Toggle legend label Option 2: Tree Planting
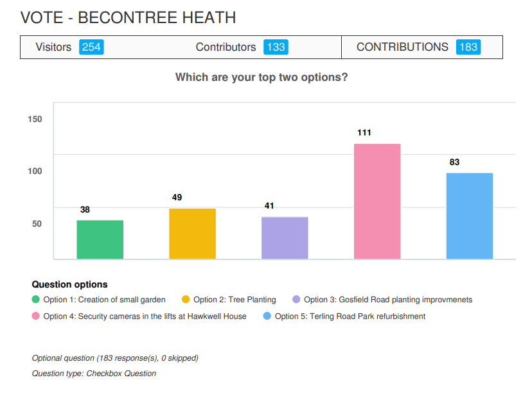The image size is (532, 396). pos(235,300)
